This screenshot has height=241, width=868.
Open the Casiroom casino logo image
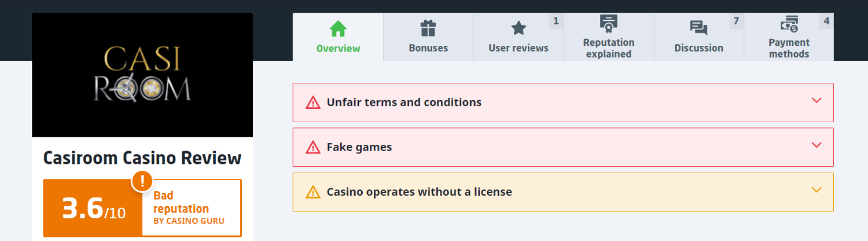click(x=142, y=75)
